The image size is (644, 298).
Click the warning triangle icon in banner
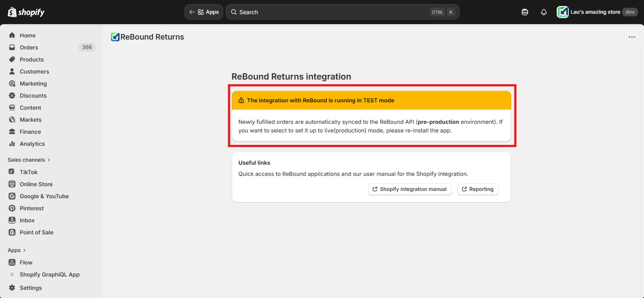click(241, 100)
